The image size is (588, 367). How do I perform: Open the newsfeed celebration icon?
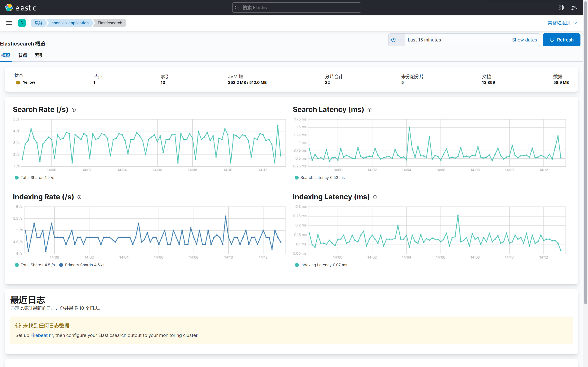574,8
